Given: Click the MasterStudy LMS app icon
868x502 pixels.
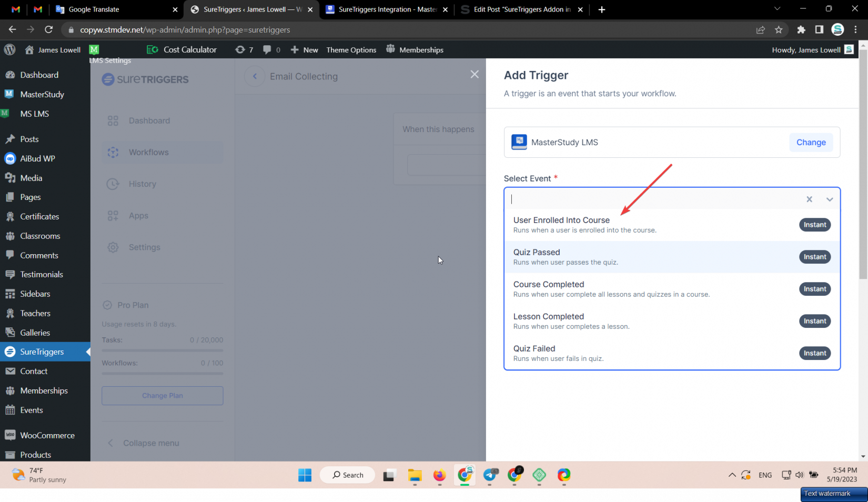Looking at the screenshot, I should click(x=519, y=142).
